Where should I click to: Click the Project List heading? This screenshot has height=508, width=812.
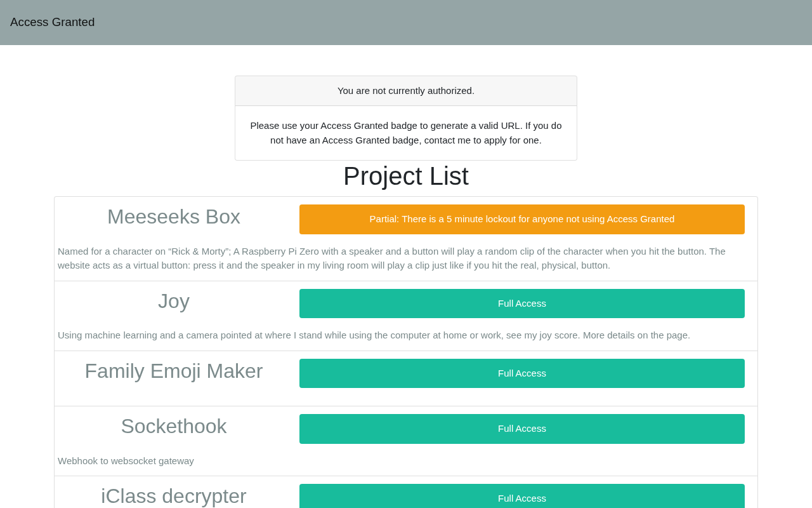tap(405, 176)
